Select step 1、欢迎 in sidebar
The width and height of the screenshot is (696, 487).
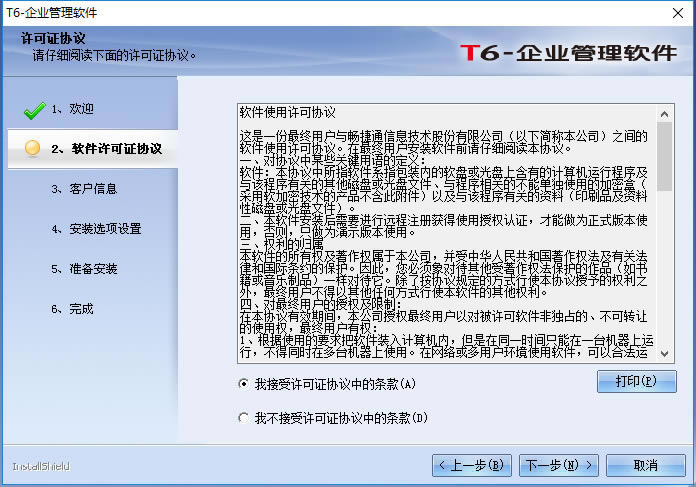pos(73,108)
